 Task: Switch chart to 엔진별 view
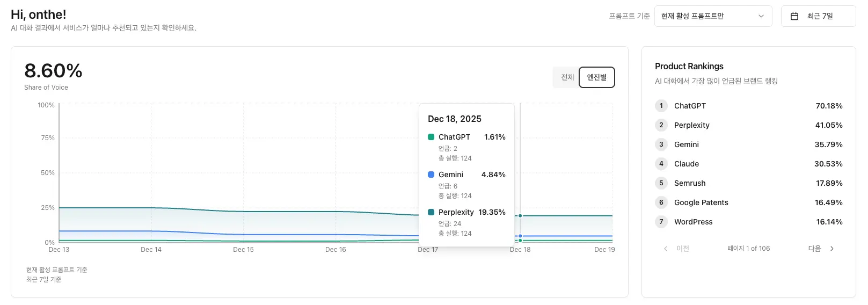coord(596,77)
